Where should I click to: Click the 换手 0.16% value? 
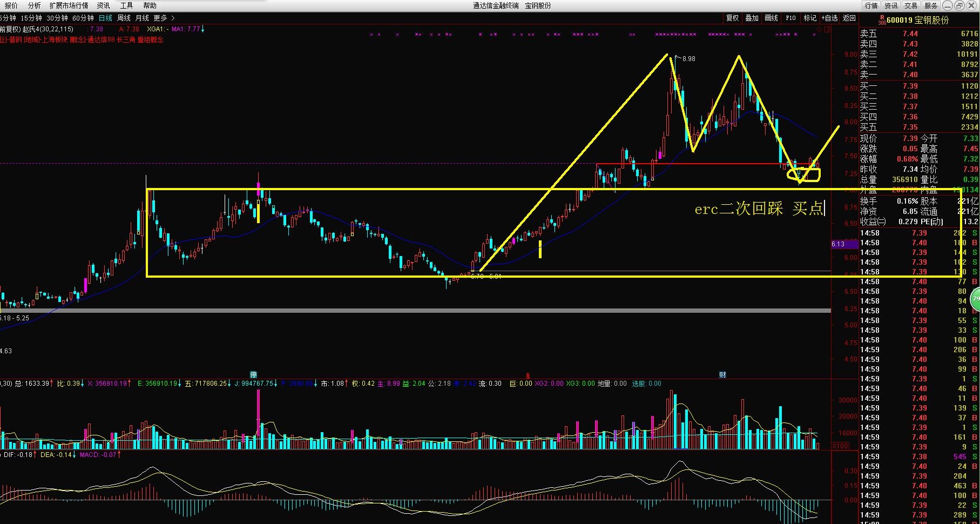907,201
